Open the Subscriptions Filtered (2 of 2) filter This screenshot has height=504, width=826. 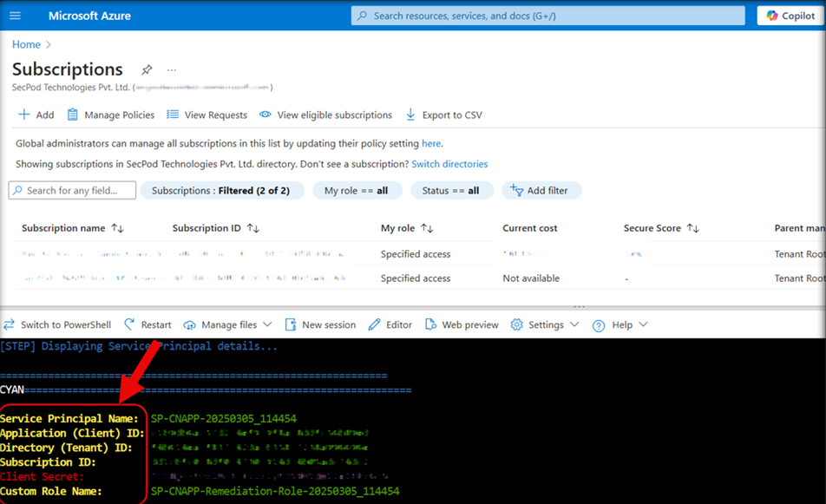(221, 190)
